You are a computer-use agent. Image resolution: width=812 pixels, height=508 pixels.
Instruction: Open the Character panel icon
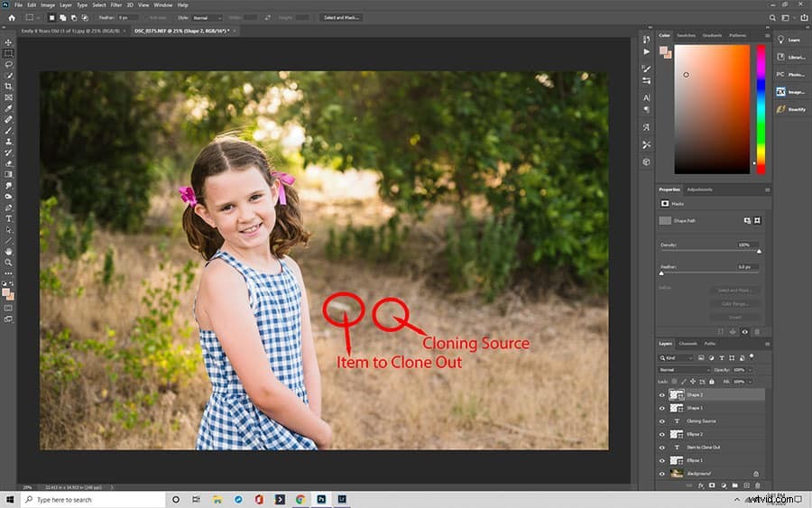[x=646, y=97]
